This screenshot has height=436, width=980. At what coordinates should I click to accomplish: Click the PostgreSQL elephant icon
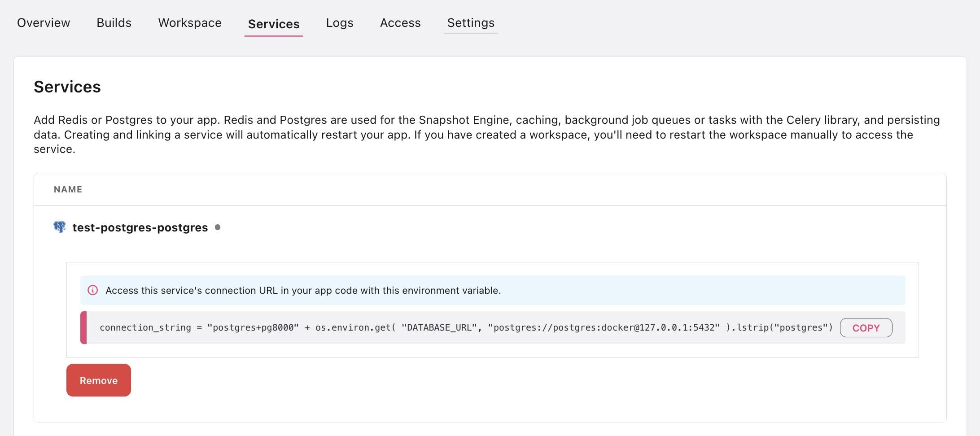[x=60, y=227]
